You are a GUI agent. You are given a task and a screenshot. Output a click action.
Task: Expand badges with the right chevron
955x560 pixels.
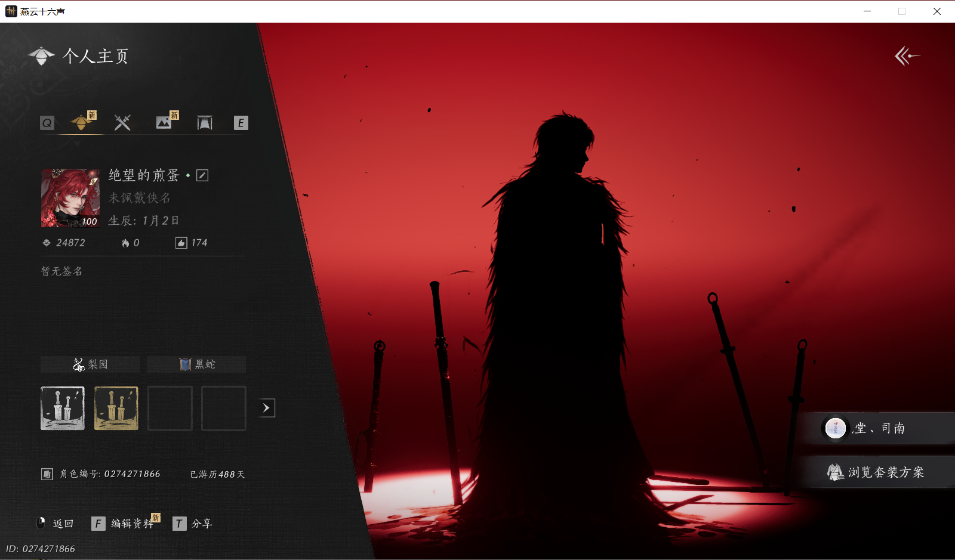tap(267, 408)
